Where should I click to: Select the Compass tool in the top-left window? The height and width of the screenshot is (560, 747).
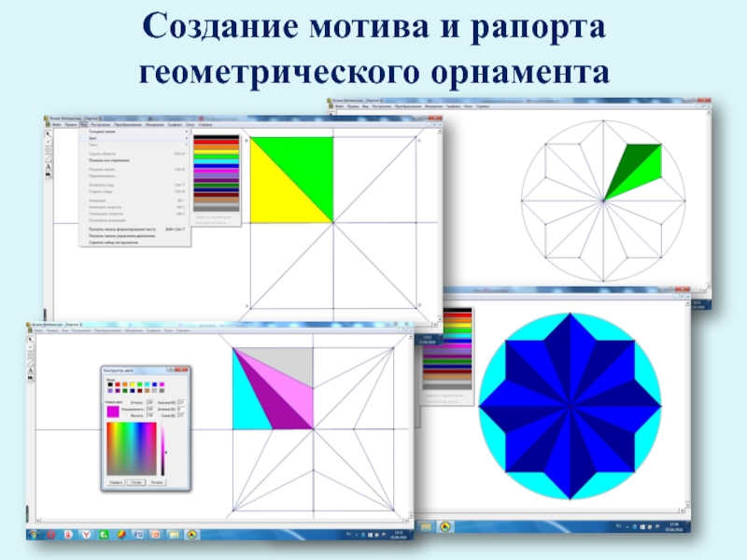pos(49,150)
